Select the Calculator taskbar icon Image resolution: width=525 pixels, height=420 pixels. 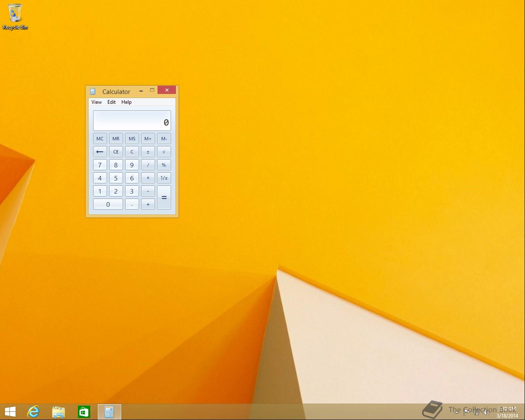[110, 412]
